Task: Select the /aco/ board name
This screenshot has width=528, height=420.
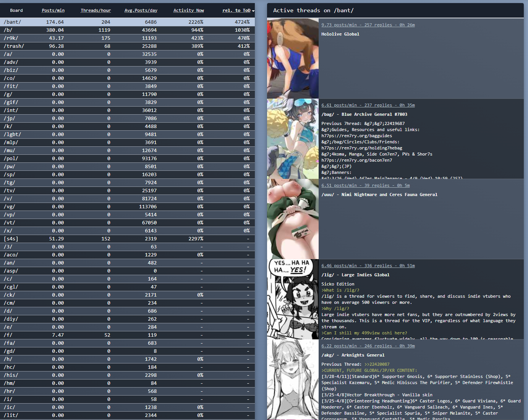Action: [11, 255]
